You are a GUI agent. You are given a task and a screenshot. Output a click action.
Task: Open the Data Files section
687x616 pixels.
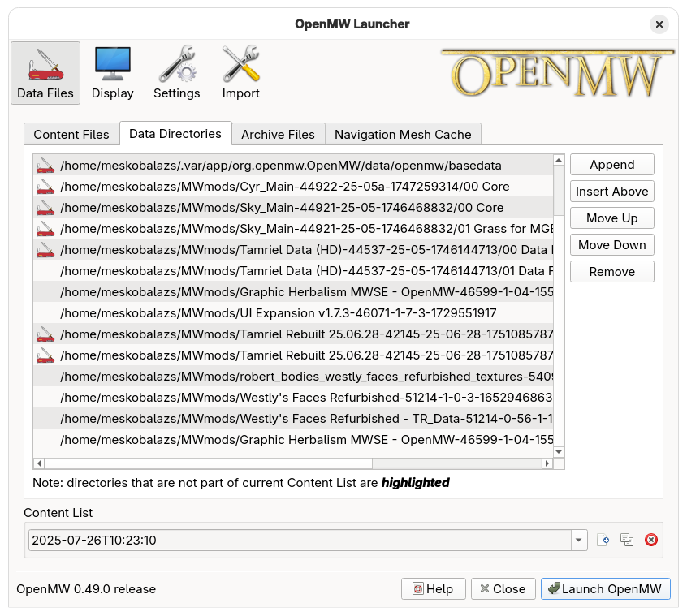(45, 73)
